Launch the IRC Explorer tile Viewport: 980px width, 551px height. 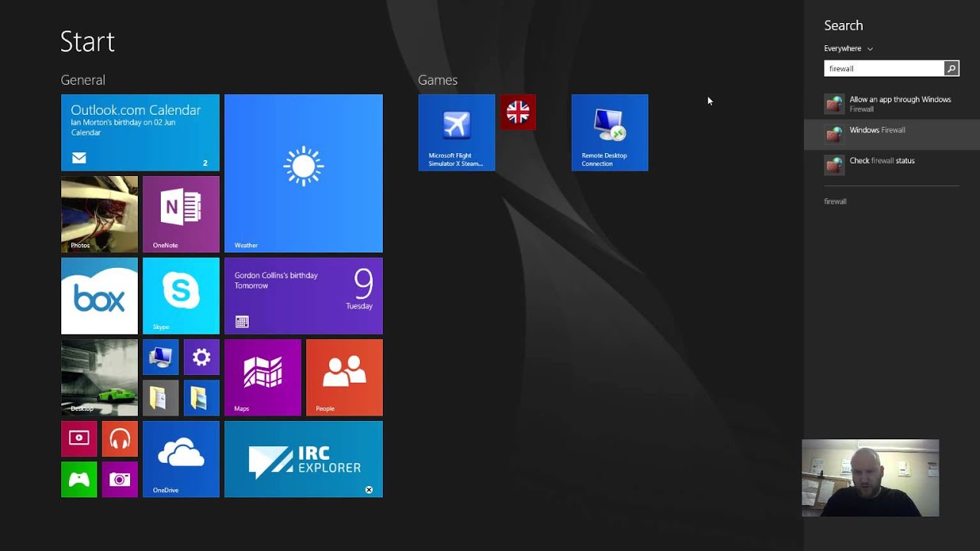(303, 459)
